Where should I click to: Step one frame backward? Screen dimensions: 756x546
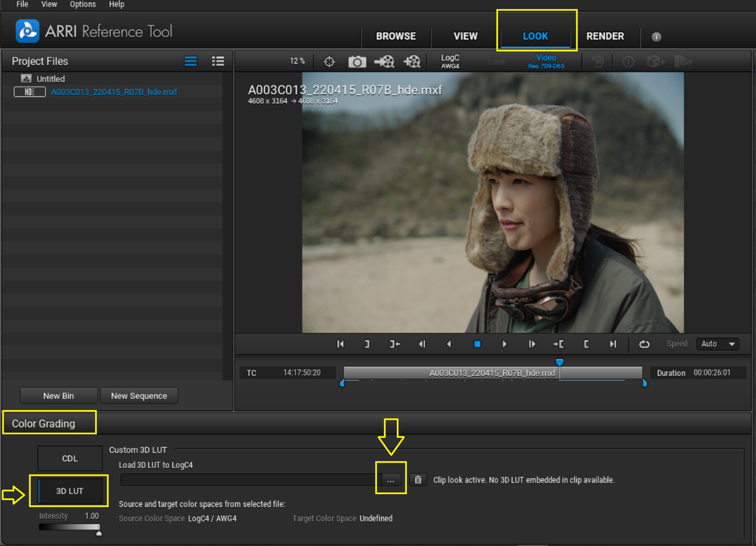pos(422,344)
